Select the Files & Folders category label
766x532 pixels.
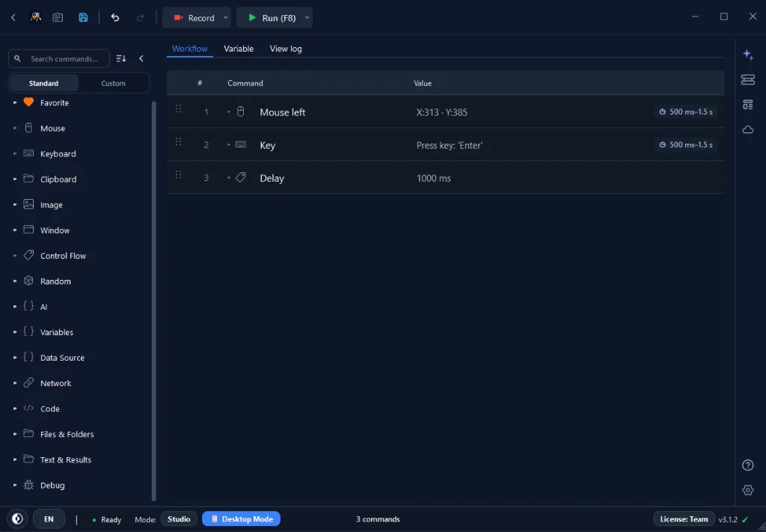pos(67,434)
